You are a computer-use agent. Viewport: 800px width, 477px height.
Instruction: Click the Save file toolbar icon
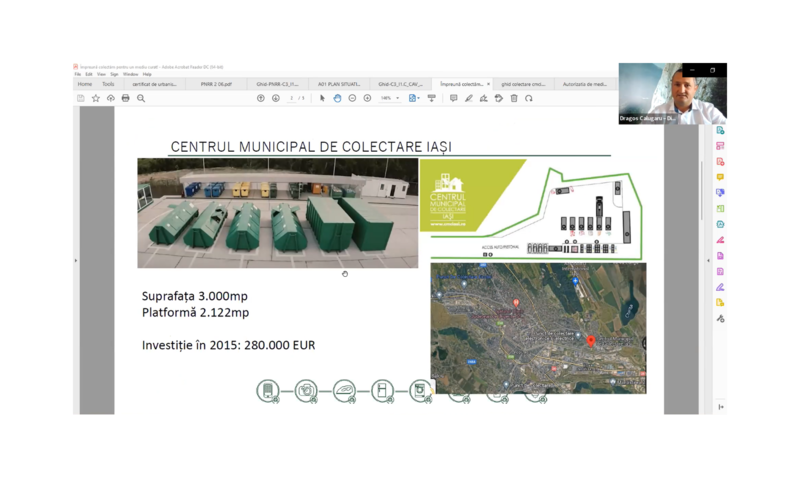81,98
